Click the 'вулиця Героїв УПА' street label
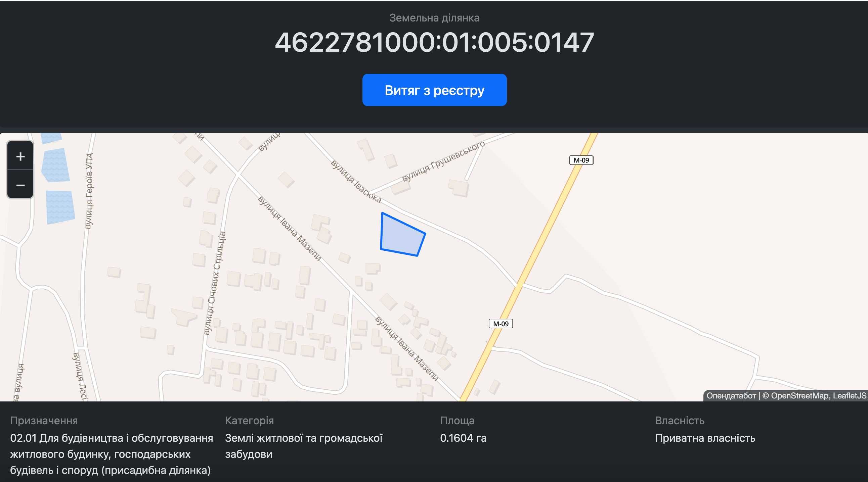 (x=89, y=191)
